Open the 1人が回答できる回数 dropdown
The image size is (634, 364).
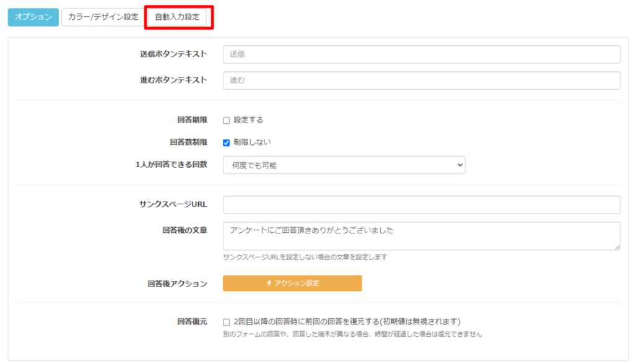coord(344,165)
